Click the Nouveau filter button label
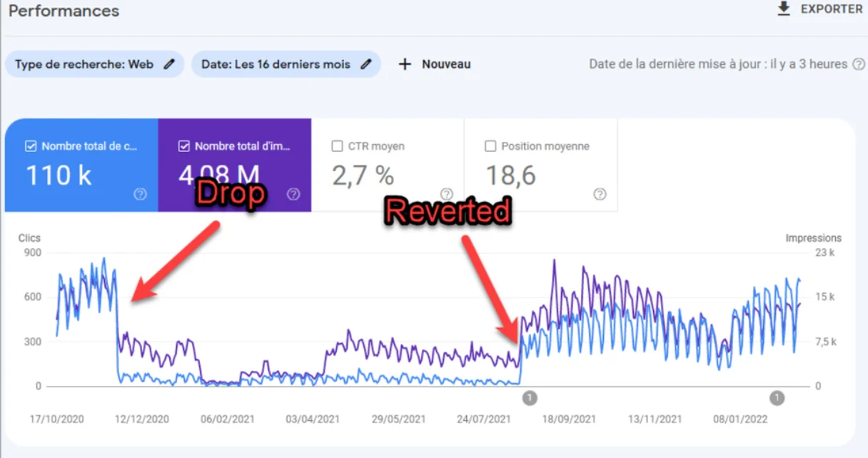 (x=446, y=64)
